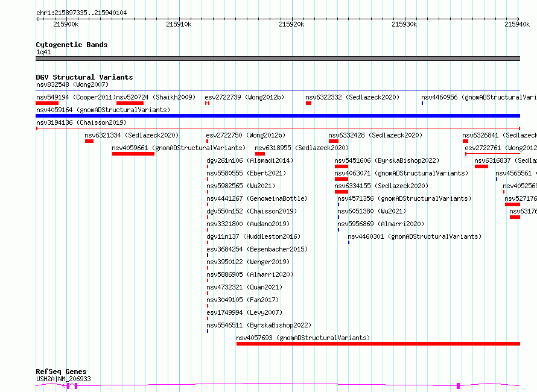
Task: Open variant nsv5546511 (ByrskaBishop2022)
Action: click(259, 325)
